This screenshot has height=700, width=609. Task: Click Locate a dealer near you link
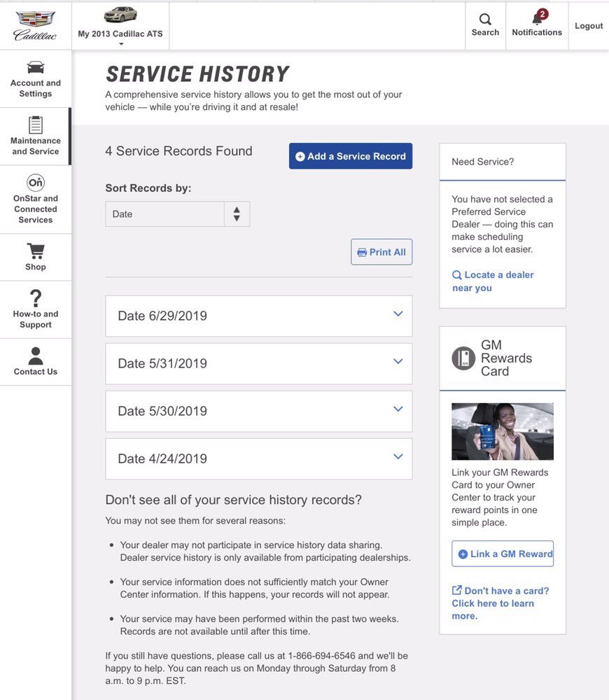[493, 281]
